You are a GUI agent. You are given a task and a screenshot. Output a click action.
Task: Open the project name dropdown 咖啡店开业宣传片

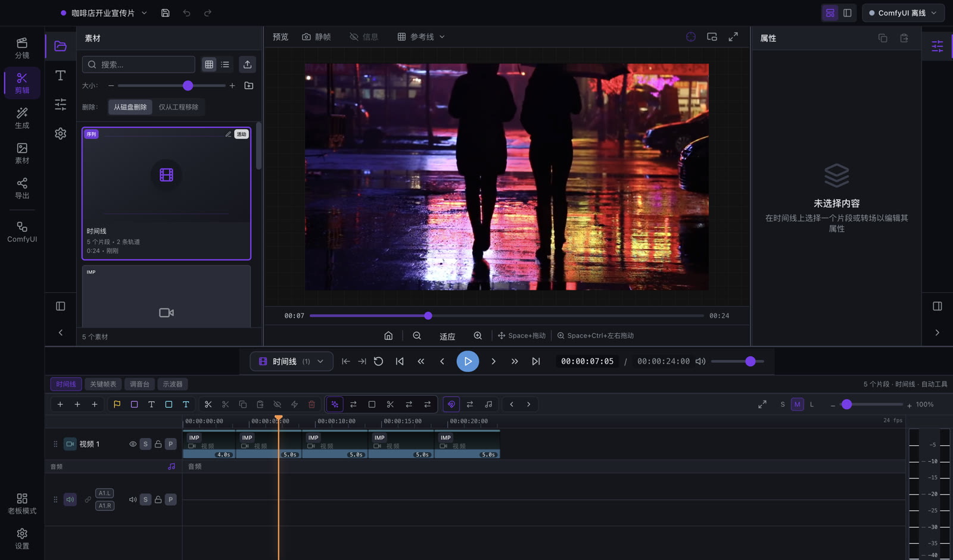pyautogui.click(x=104, y=12)
